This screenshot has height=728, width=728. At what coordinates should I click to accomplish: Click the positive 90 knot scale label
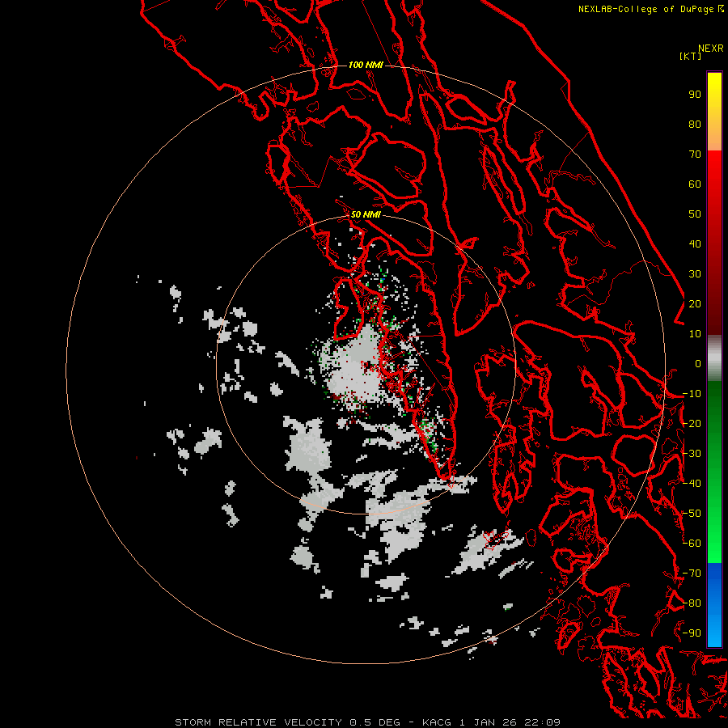[x=695, y=95]
